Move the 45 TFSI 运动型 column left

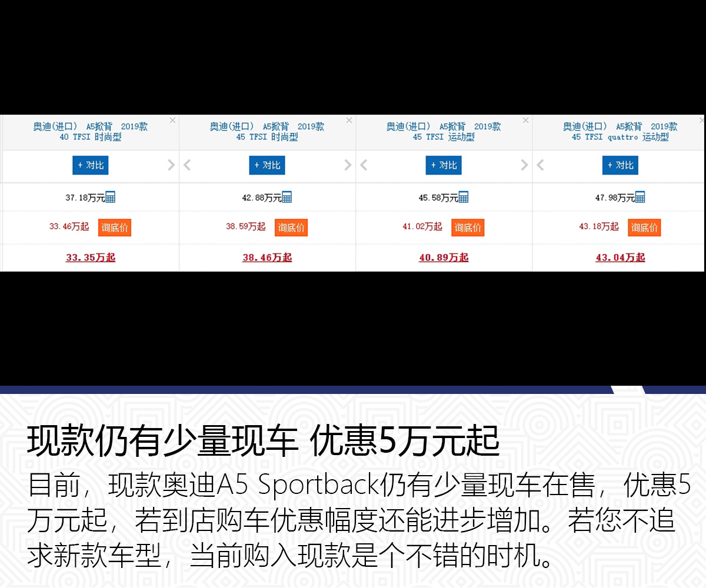(364, 165)
